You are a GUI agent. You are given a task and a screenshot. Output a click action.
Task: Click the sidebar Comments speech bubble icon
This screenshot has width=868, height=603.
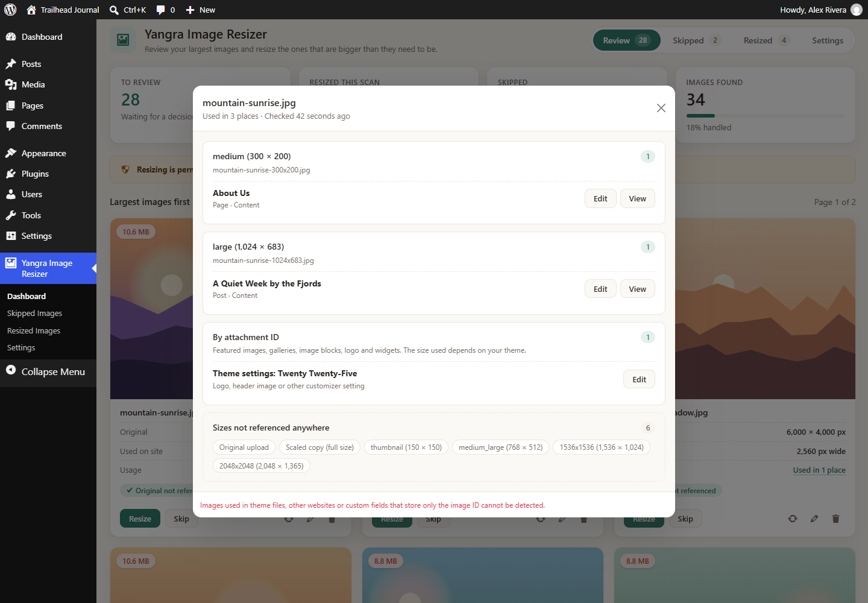[11, 126]
